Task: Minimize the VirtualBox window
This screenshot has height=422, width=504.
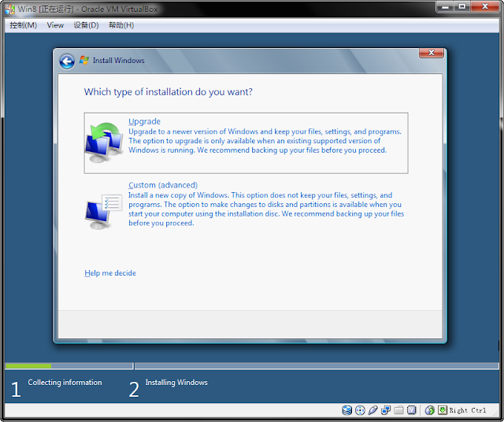Action: 445,7
